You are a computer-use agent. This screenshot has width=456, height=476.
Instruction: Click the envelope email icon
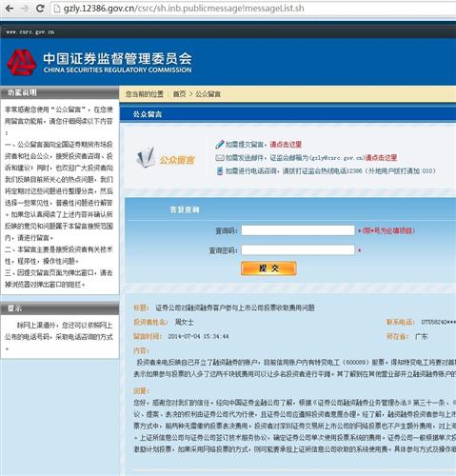pos(220,158)
